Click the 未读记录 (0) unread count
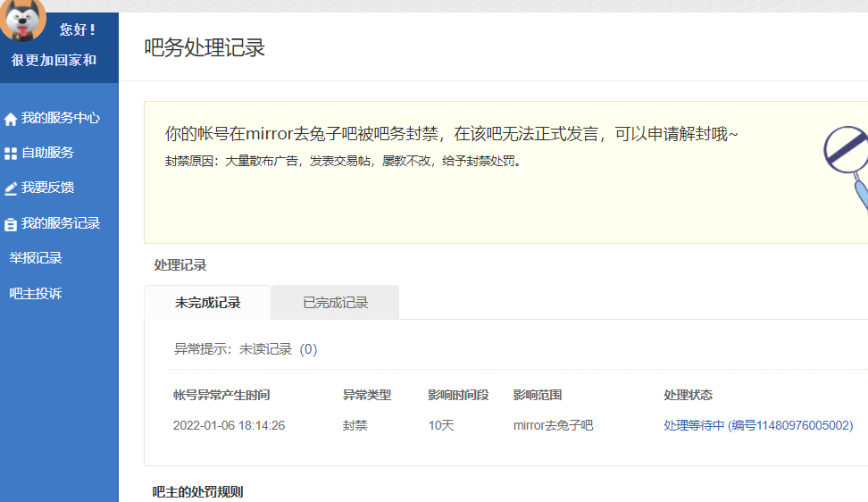This screenshot has height=502, width=868. pyautogui.click(x=278, y=349)
